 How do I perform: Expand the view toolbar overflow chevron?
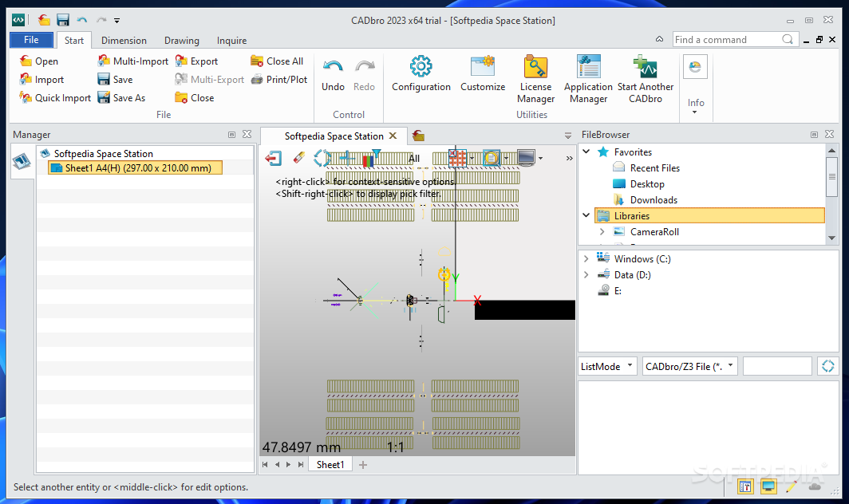pos(569,158)
